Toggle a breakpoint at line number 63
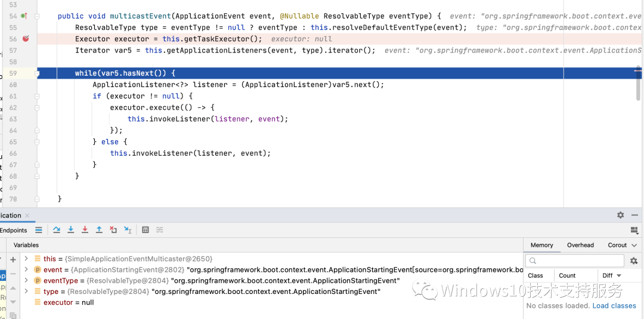The image size is (644, 319). pos(13,119)
